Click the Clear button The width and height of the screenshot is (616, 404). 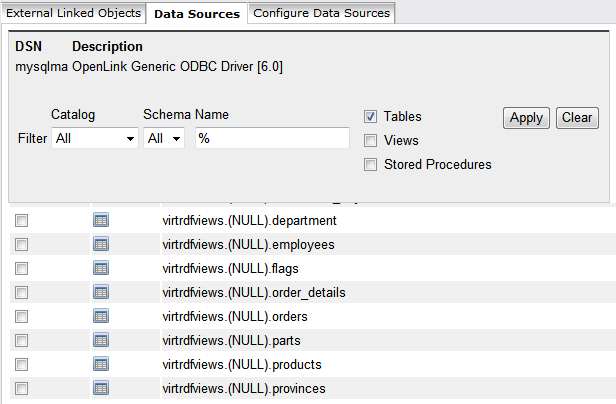pyautogui.click(x=577, y=118)
